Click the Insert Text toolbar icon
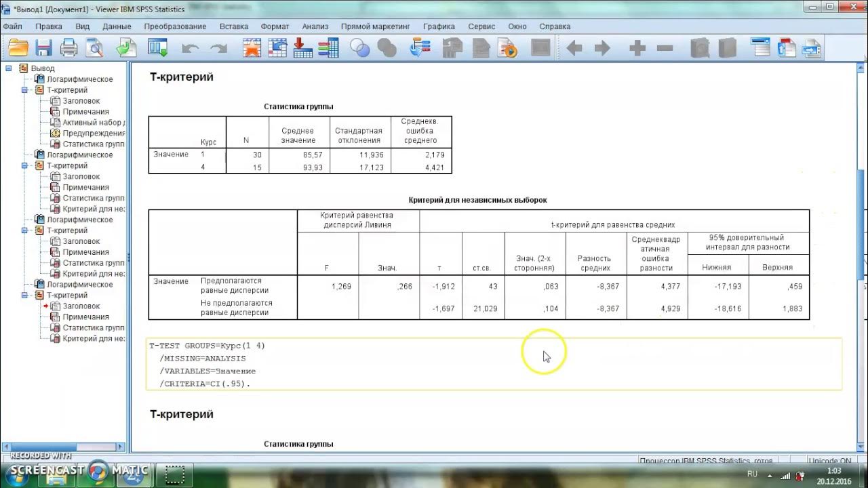 click(x=812, y=48)
